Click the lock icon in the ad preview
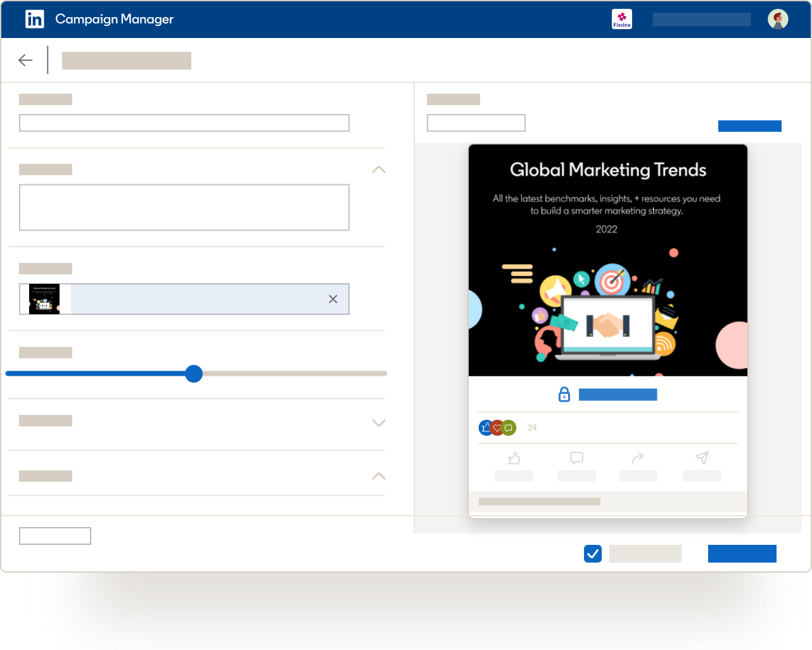Screen dimensions: 812x650 tap(564, 394)
